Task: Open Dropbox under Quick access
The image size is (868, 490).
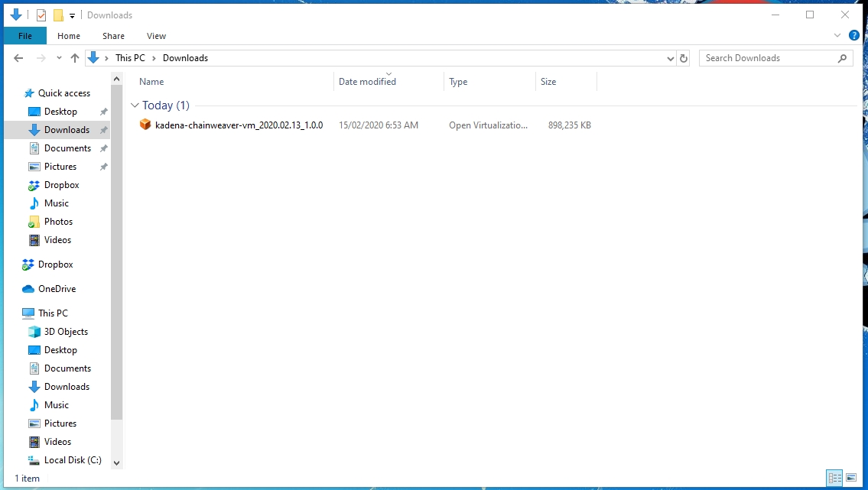Action: point(61,185)
